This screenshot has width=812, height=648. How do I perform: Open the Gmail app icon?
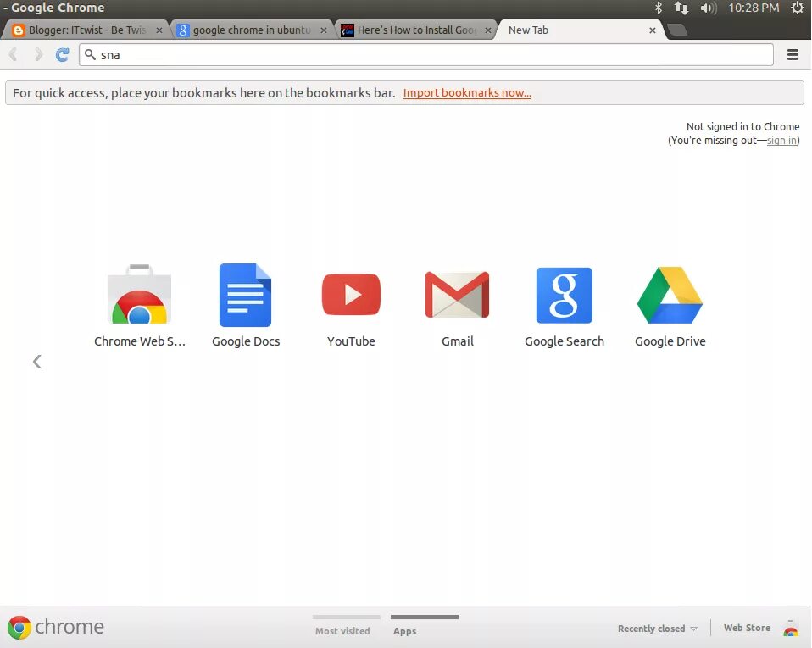pyautogui.click(x=457, y=295)
